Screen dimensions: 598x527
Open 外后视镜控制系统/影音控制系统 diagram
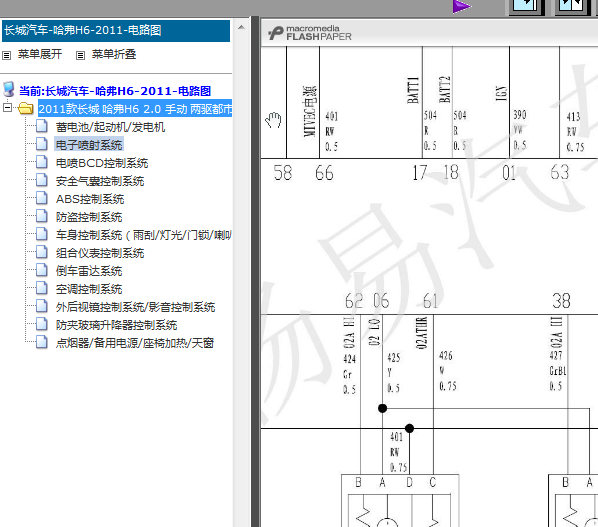coord(135,307)
